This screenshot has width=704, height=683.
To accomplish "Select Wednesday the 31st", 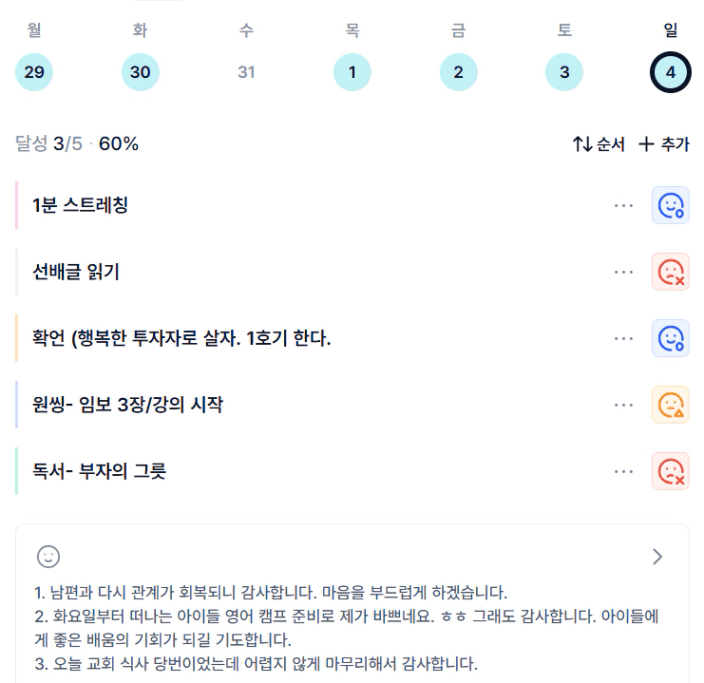I will click(246, 72).
